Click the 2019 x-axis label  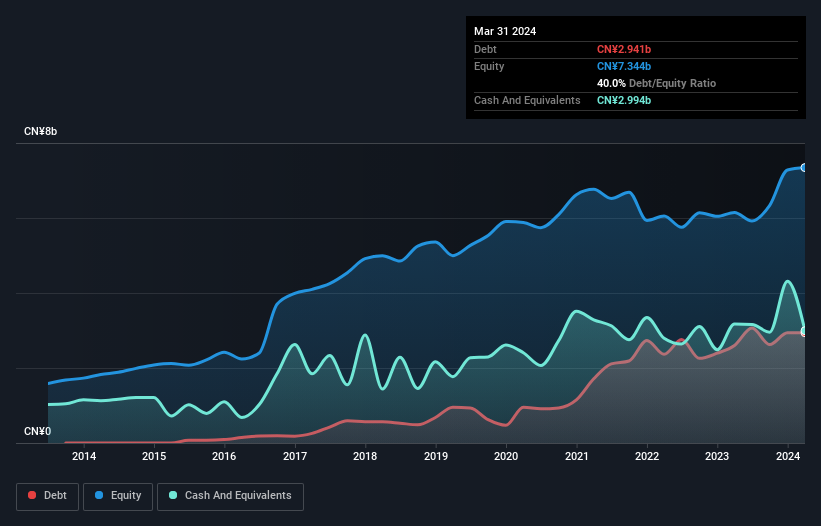pos(436,456)
